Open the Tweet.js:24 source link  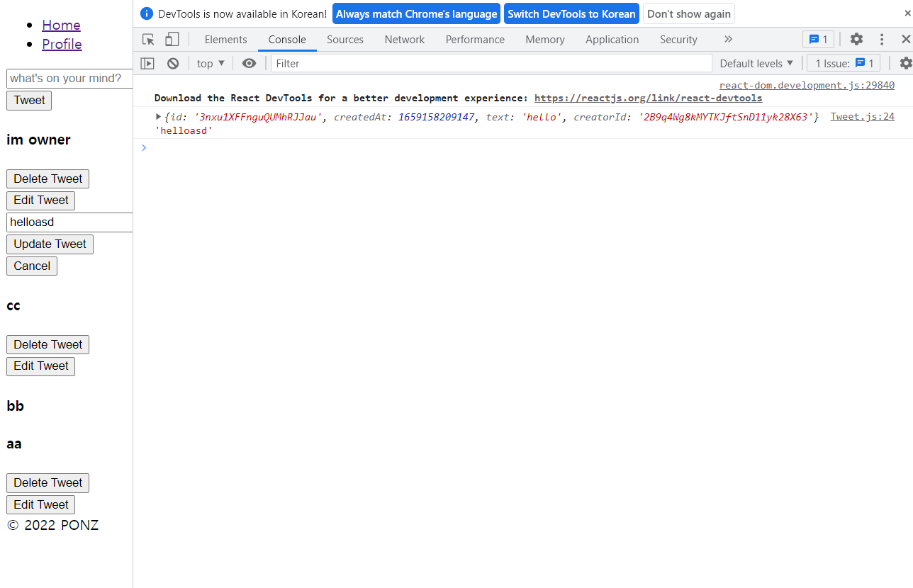coord(863,116)
